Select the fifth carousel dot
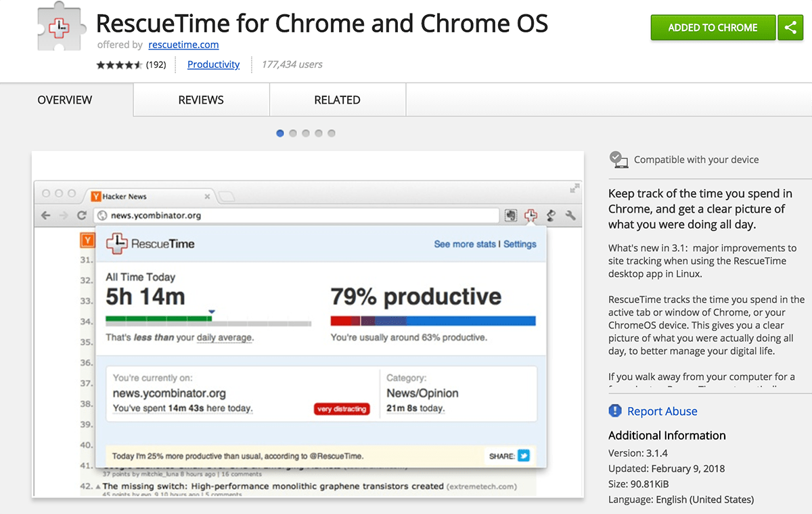The width and height of the screenshot is (812, 514). [x=332, y=133]
